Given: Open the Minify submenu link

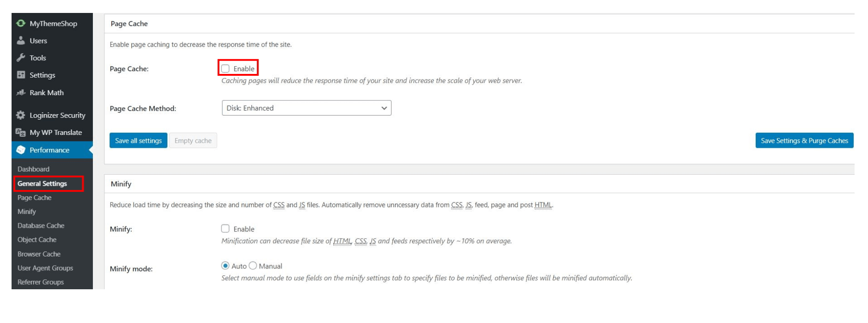Looking at the screenshot, I should click(x=26, y=212).
